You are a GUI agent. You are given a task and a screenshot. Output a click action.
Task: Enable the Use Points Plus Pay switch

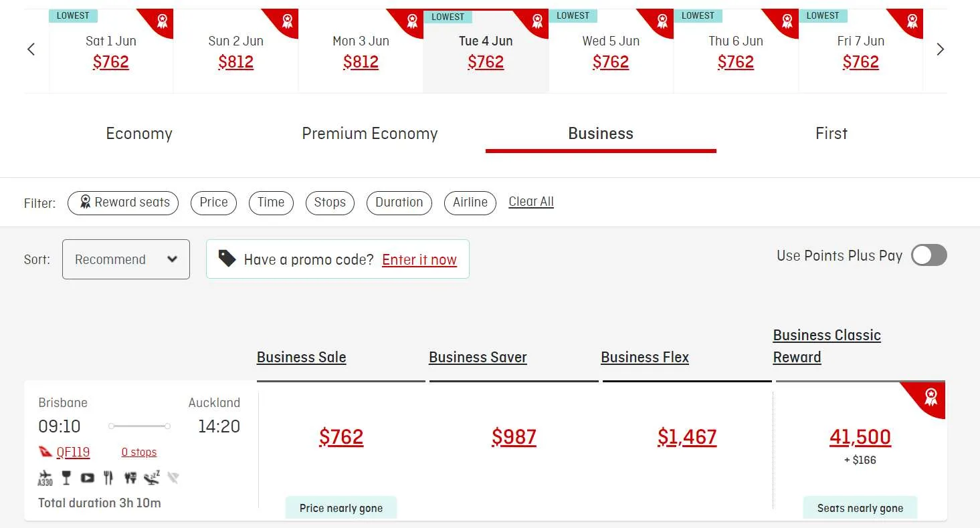click(928, 255)
